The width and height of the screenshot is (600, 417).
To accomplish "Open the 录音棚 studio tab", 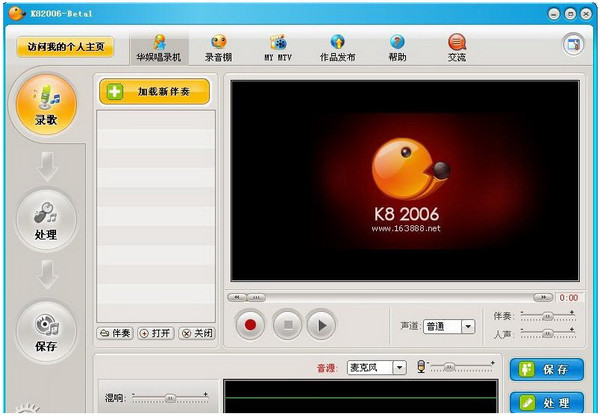I will tap(217, 47).
